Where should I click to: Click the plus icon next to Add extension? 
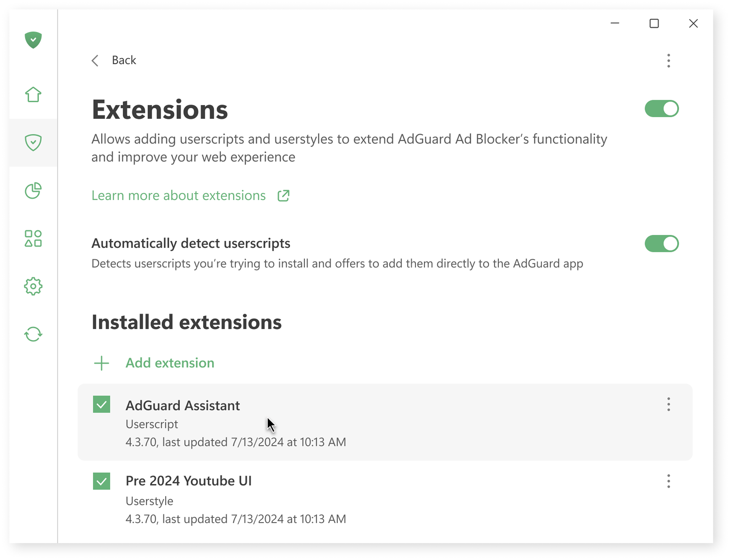coord(102,363)
